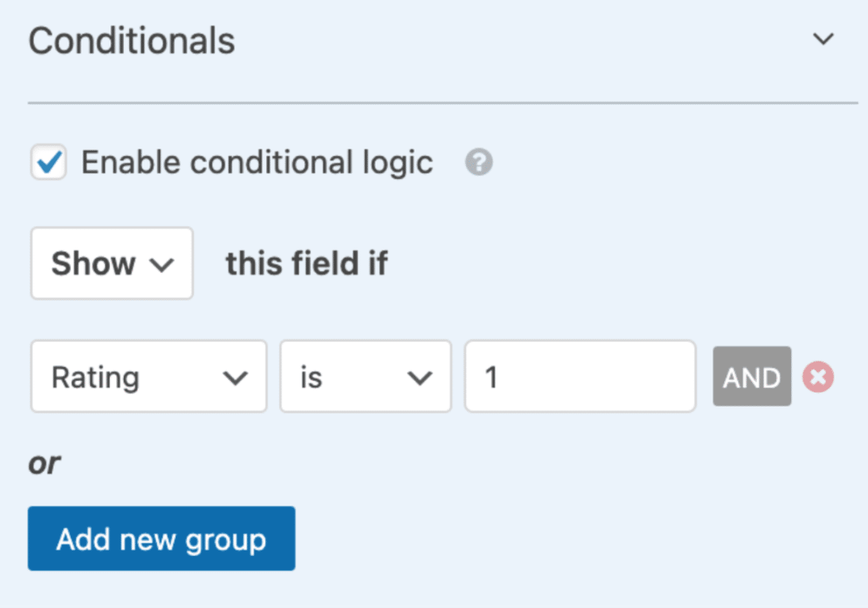Uncheck the Enable conditional logic checkbox
The image size is (868, 608).
48,163
